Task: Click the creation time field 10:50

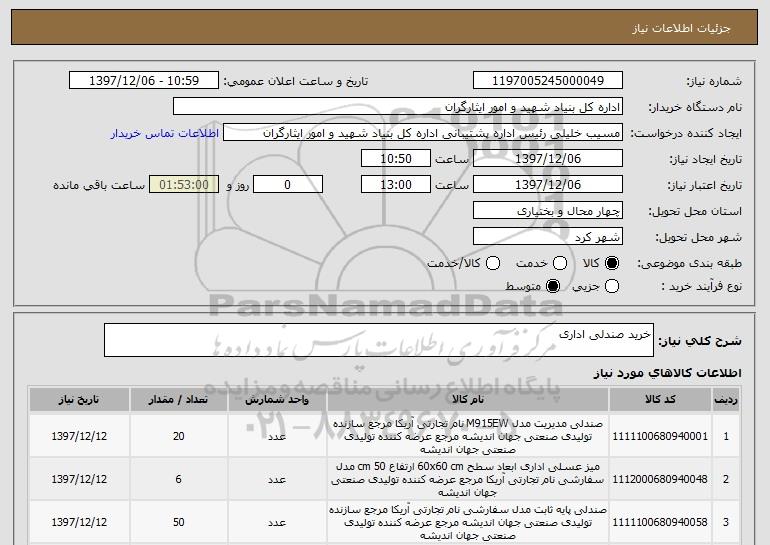Action: point(396,159)
